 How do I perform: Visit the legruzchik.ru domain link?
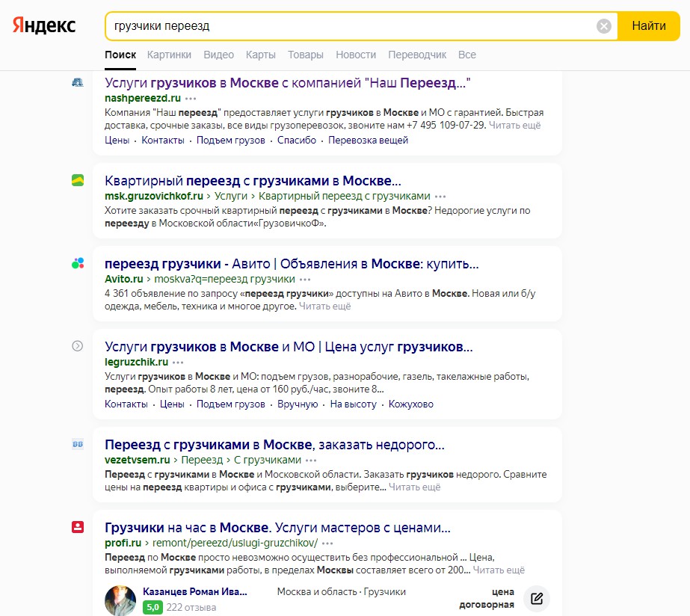click(x=136, y=362)
